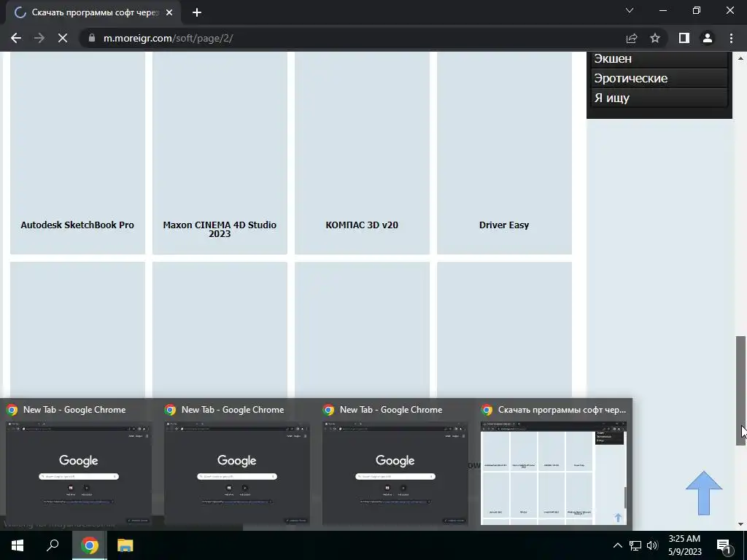This screenshot has height=560, width=747.
Task: Open a new browser tab
Action: [x=197, y=12]
